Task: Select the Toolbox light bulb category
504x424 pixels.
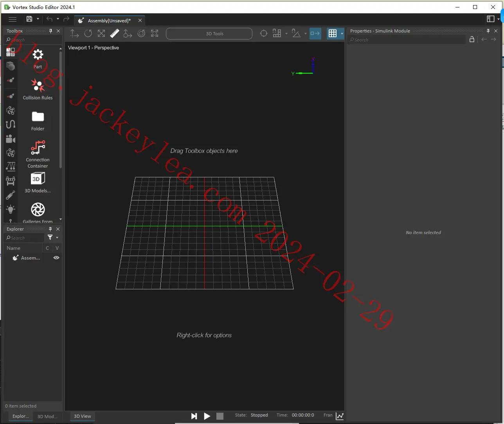Action: tap(11, 209)
